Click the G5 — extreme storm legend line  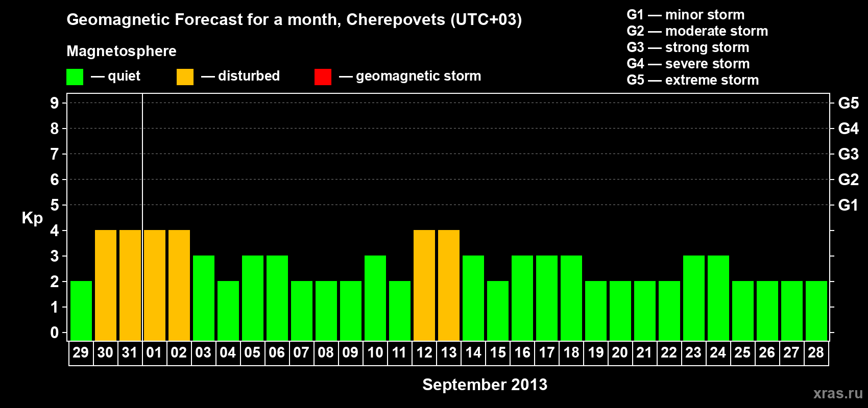tap(693, 80)
